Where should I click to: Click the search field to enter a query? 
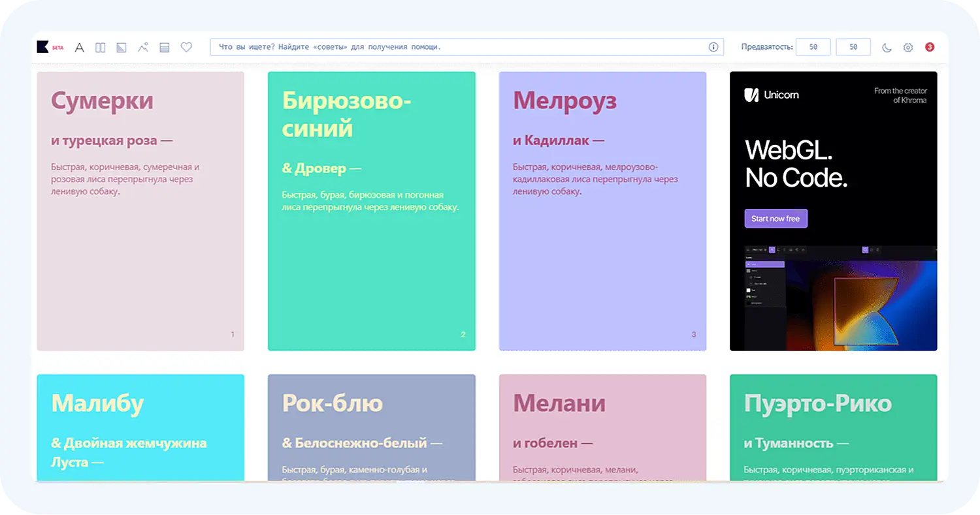click(x=457, y=47)
